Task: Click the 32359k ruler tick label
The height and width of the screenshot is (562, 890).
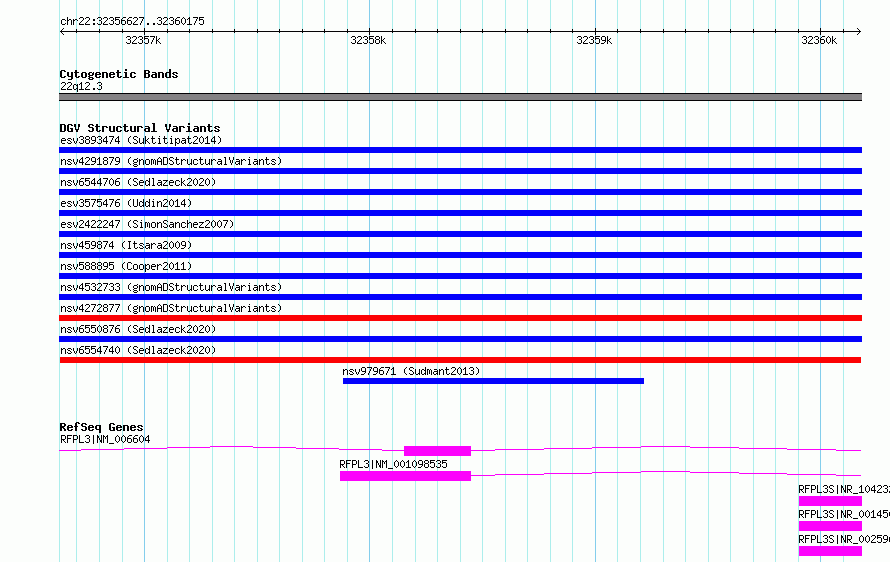Action: [x=594, y=40]
